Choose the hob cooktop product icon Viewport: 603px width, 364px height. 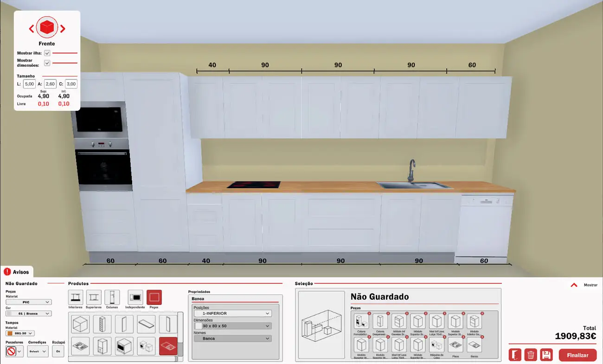click(80, 346)
